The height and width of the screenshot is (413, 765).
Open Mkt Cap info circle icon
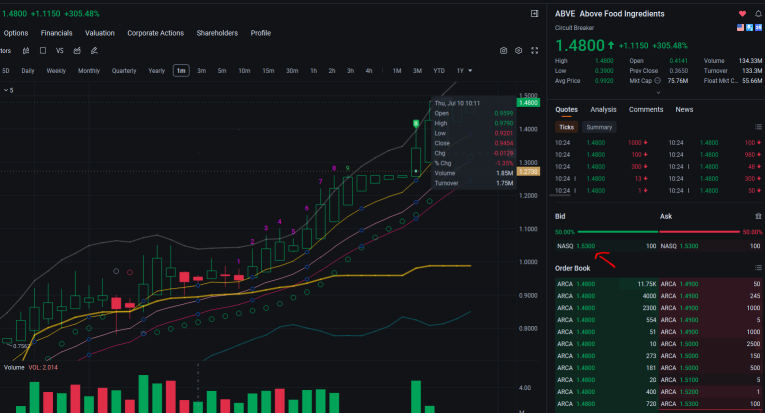(657, 80)
